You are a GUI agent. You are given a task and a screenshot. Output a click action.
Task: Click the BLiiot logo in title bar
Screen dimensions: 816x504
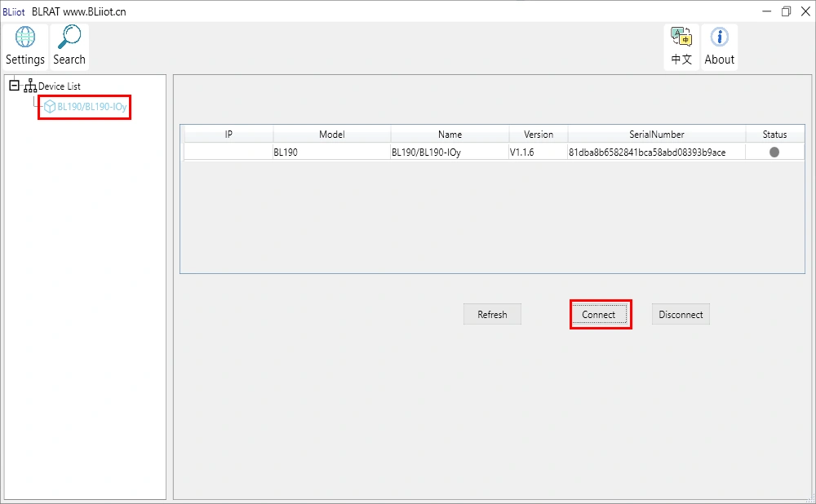[x=14, y=11]
